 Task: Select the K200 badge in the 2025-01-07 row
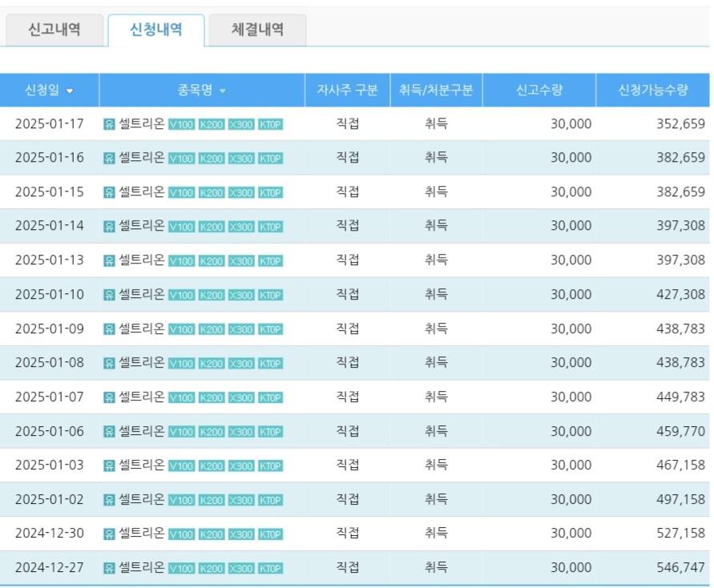coord(212,398)
